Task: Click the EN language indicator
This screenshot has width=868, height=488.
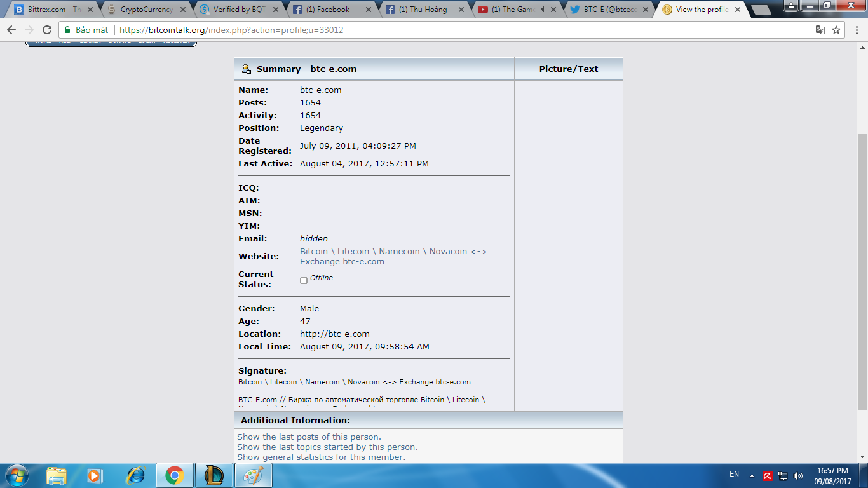Action: click(734, 474)
